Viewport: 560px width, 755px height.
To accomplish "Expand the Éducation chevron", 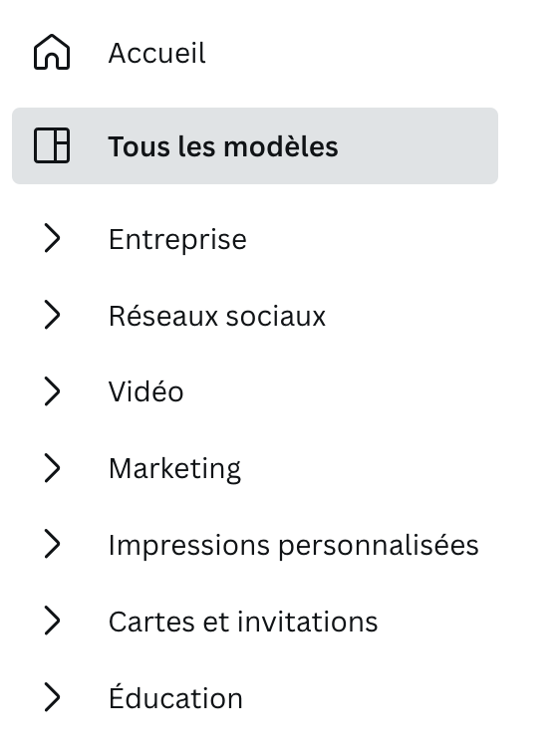I will tap(52, 697).
